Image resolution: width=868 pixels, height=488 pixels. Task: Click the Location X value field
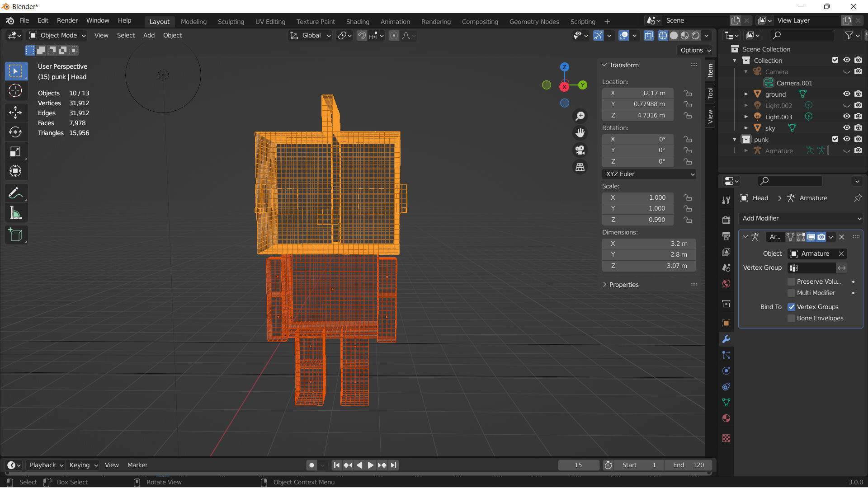click(x=638, y=93)
